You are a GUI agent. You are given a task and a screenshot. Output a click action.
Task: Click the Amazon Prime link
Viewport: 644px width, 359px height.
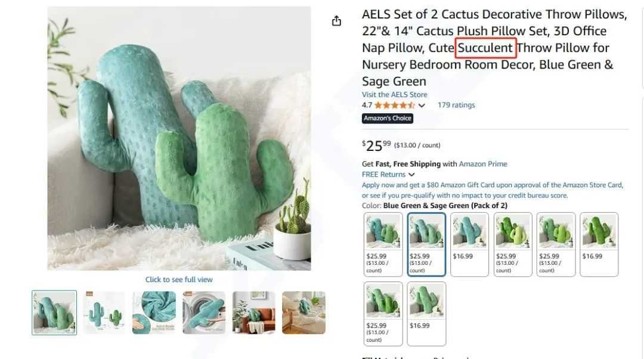pyautogui.click(x=482, y=164)
